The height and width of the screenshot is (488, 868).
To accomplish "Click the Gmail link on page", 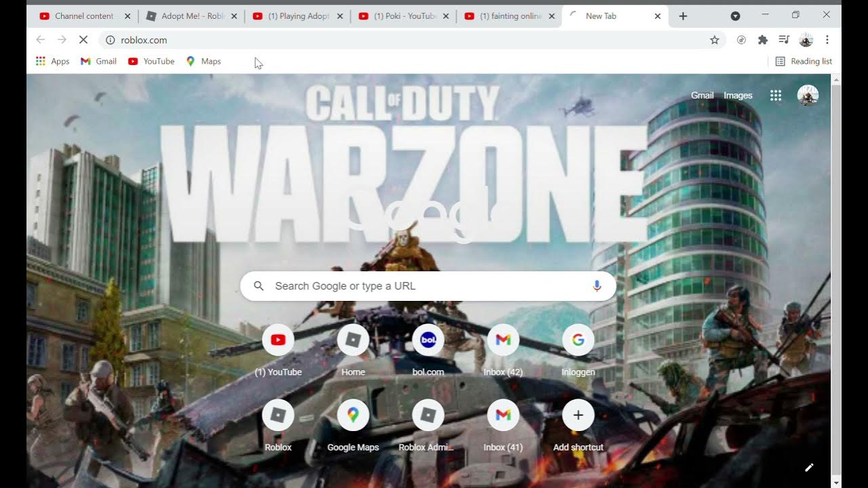I will [x=702, y=96].
